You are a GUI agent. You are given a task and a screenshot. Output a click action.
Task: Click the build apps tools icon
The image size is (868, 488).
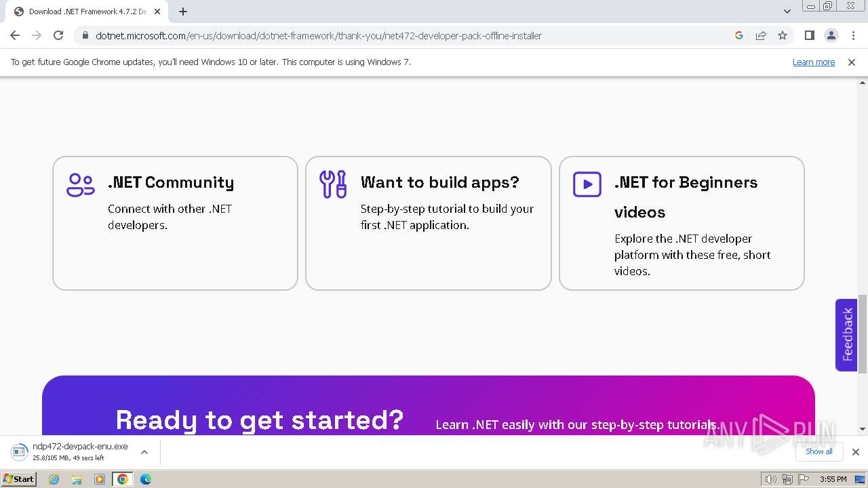(333, 184)
